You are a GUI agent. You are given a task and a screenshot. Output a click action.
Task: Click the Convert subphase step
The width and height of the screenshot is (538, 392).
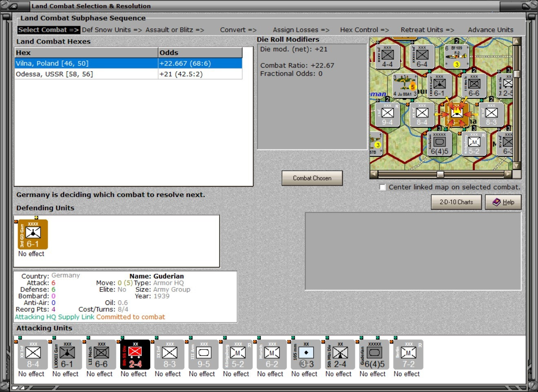pyautogui.click(x=238, y=30)
